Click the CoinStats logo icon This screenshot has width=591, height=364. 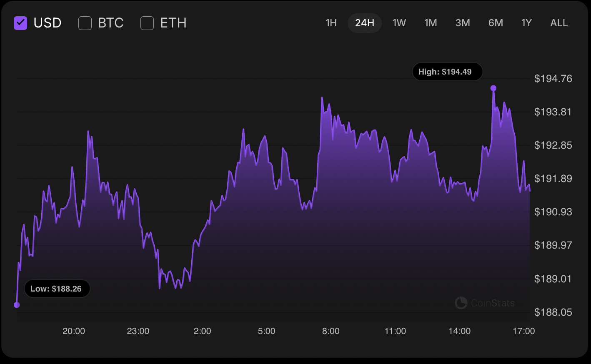coord(461,303)
